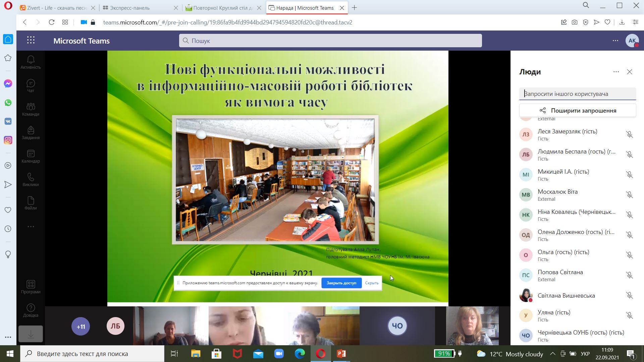Toggle muted microphone for Москалюк Віта
This screenshot has width=644, height=362.
tap(629, 195)
